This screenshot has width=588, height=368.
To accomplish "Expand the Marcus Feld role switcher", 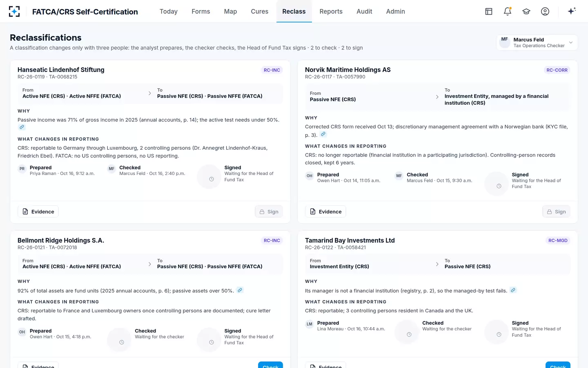I will point(537,43).
